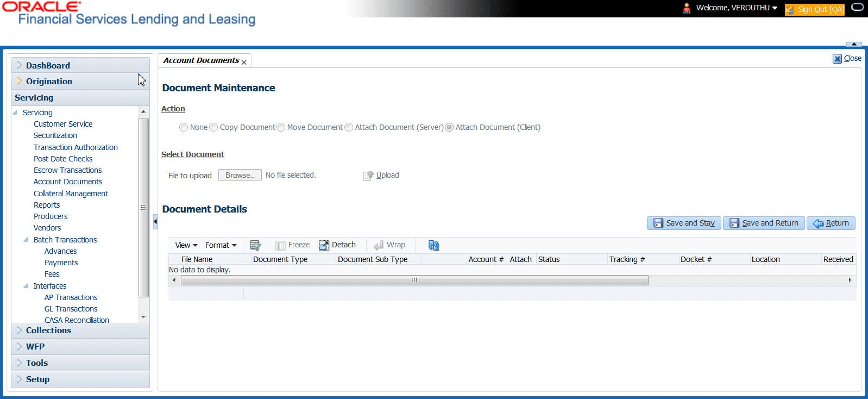Click the Detach toolbar button
The height and width of the screenshot is (399, 868).
[337, 245]
